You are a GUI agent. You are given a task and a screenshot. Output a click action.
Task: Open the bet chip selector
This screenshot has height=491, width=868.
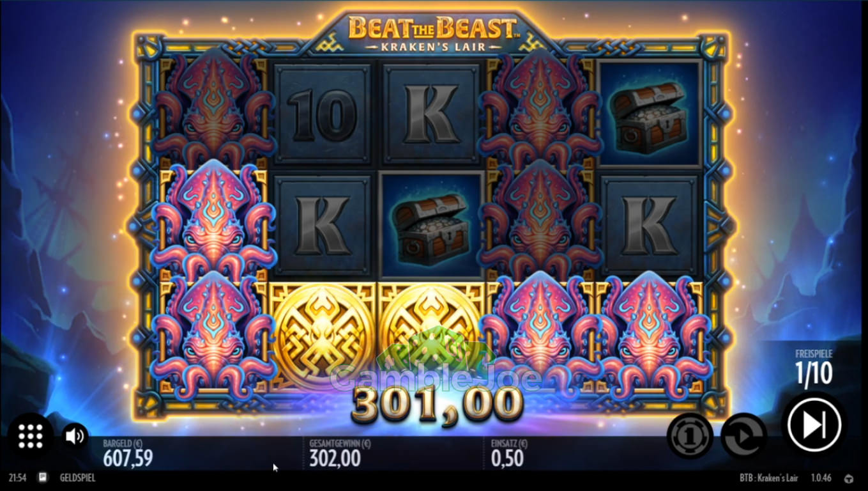[x=690, y=436]
